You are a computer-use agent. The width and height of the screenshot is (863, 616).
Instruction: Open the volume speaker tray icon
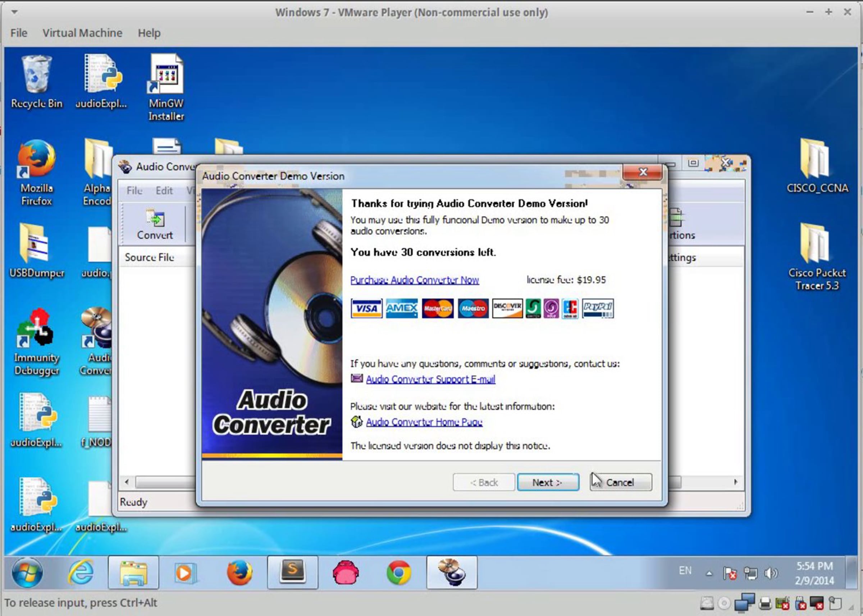771,573
